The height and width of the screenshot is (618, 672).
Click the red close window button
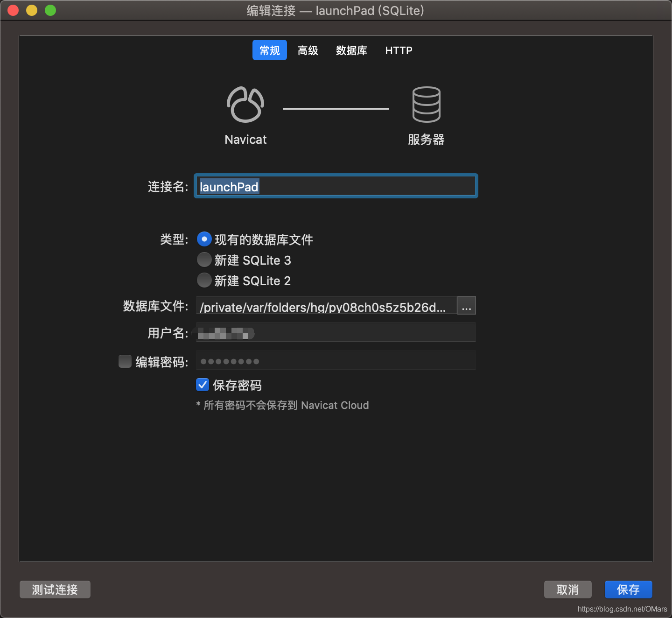click(13, 10)
